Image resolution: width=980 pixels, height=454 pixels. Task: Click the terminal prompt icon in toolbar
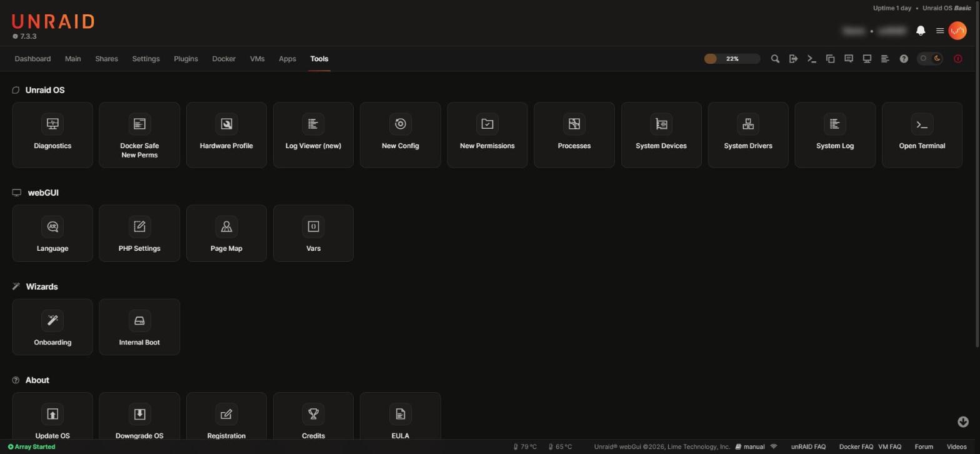(x=812, y=59)
